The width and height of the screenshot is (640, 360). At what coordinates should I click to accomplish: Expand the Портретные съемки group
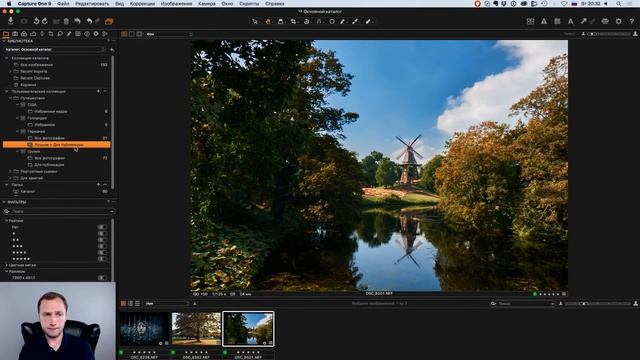[11, 171]
